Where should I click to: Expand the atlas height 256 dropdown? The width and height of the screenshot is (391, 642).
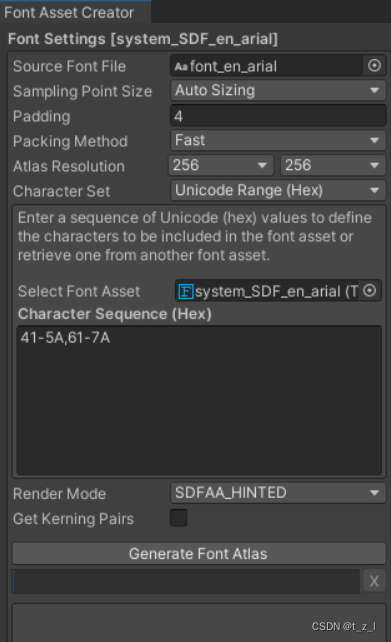click(x=333, y=165)
